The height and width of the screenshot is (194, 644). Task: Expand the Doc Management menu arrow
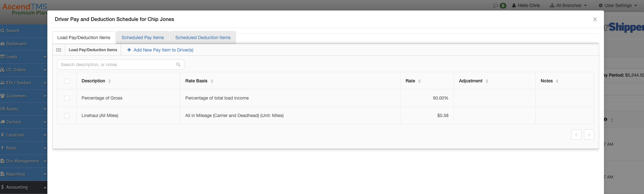coord(45,161)
